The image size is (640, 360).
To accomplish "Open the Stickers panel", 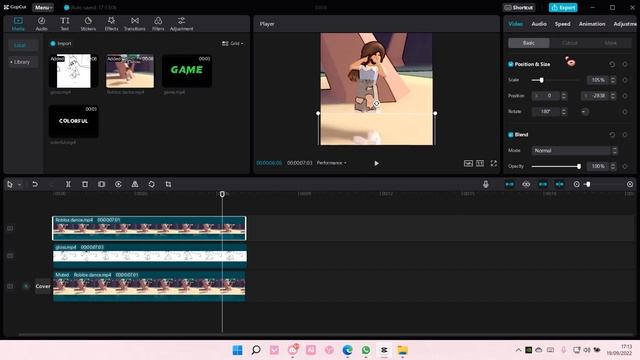I will pyautogui.click(x=88, y=24).
